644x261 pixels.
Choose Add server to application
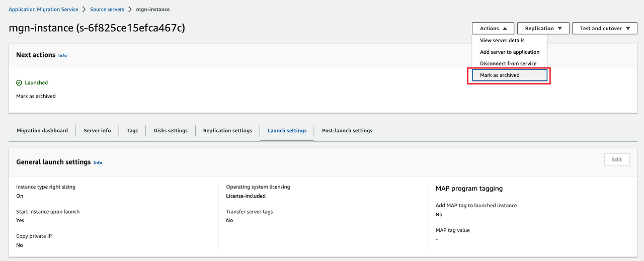click(x=510, y=52)
